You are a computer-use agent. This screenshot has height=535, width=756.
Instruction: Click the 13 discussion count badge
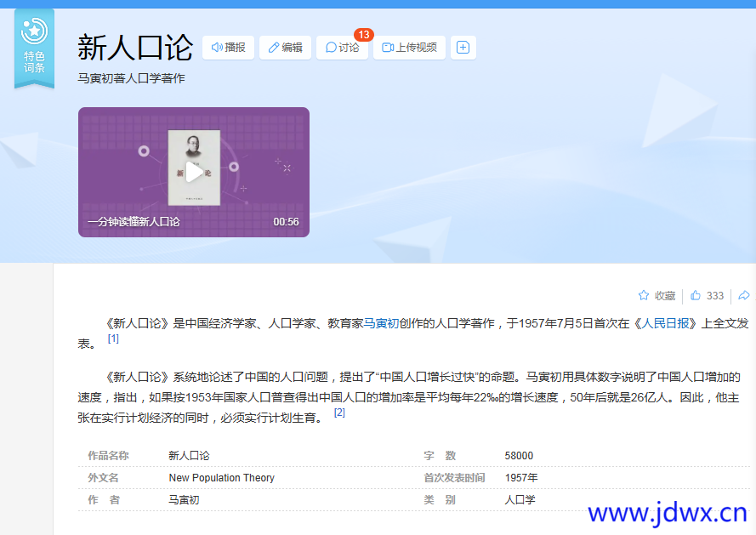click(363, 35)
